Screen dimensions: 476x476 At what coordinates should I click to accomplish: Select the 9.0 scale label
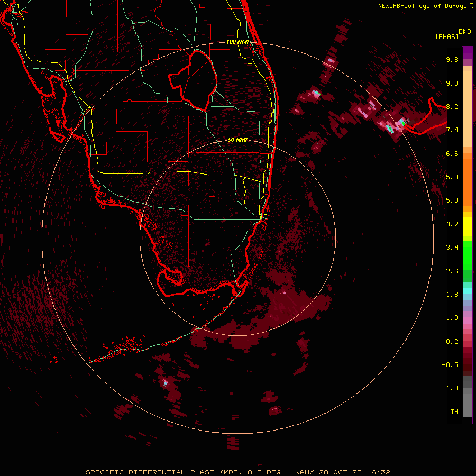(452, 83)
